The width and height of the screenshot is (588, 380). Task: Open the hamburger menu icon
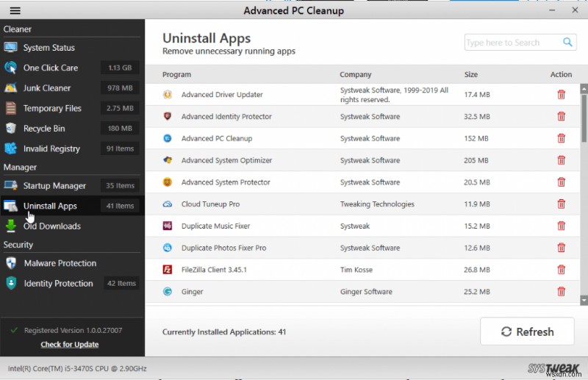pyautogui.click(x=15, y=11)
